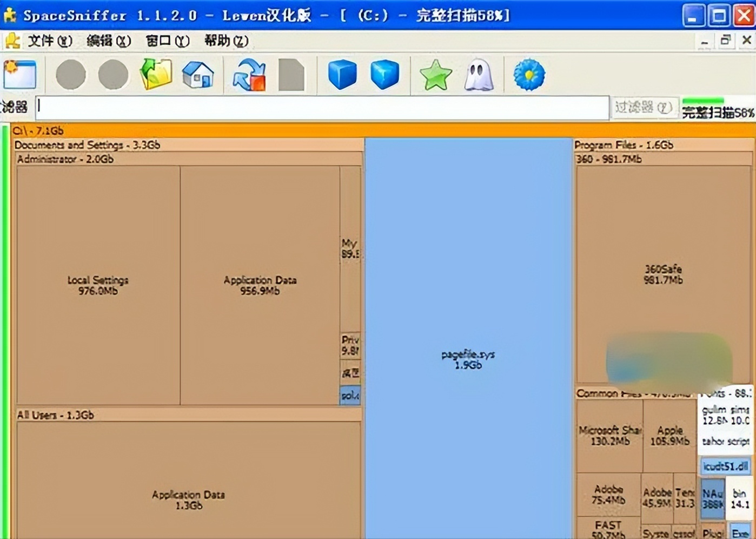Open the 编辑 menu
Image resolution: width=756 pixels, height=539 pixels.
tap(108, 41)
